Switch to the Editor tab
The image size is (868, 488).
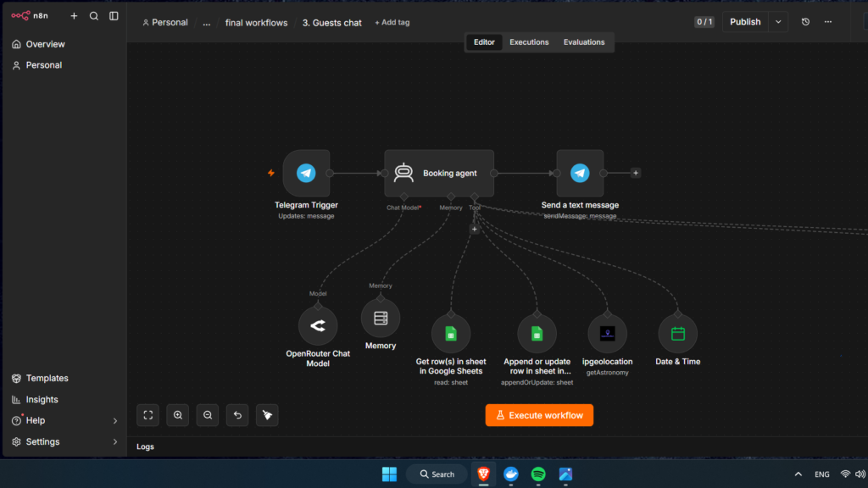pos(484,42)
